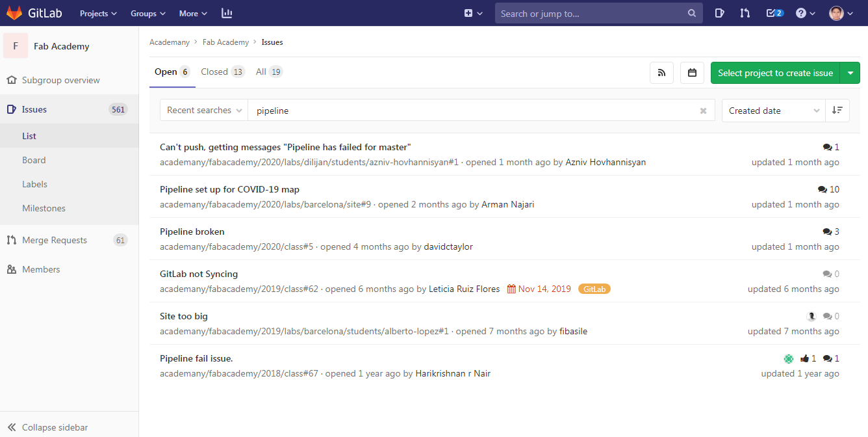Image resolution: width=868 pixels, height=437 pixels.
Task: Open the group activity analytics chart icon
Action: (227, 13)
